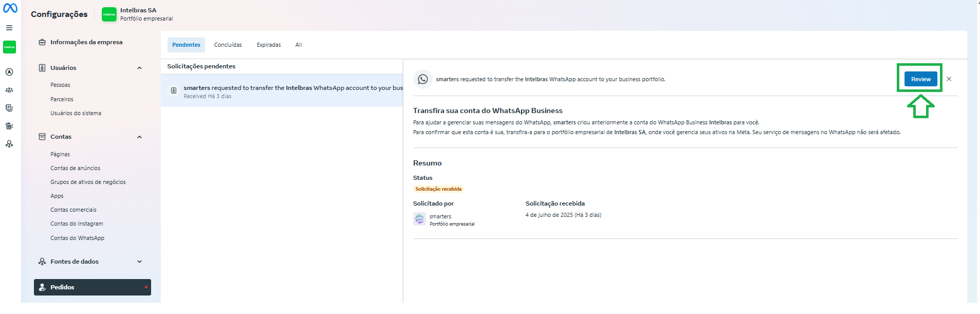Click the Received Há 3 dias text
The height and width of the screenshot is (314, 980).
208,96
